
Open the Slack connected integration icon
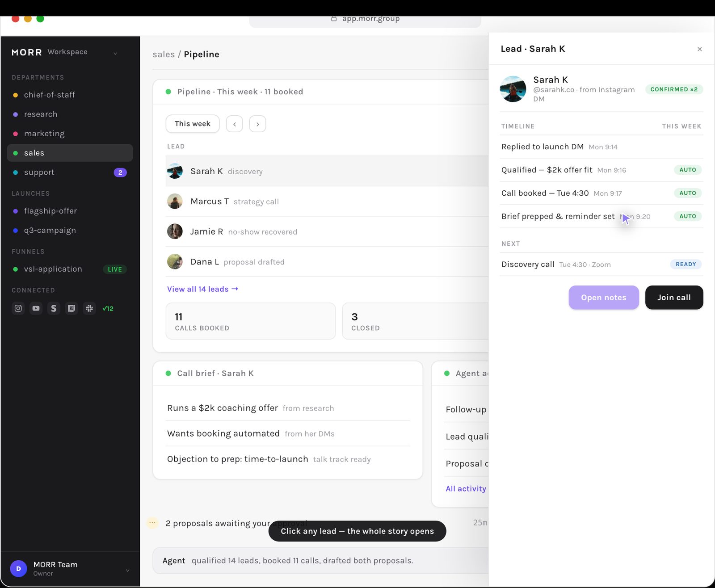pos(89,308)
